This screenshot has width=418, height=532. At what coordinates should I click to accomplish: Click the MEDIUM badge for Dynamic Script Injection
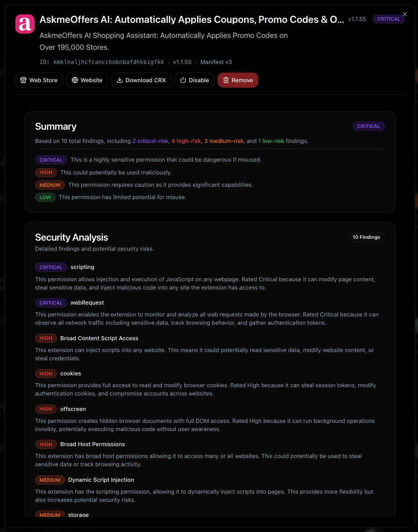[x=50, y=480]
